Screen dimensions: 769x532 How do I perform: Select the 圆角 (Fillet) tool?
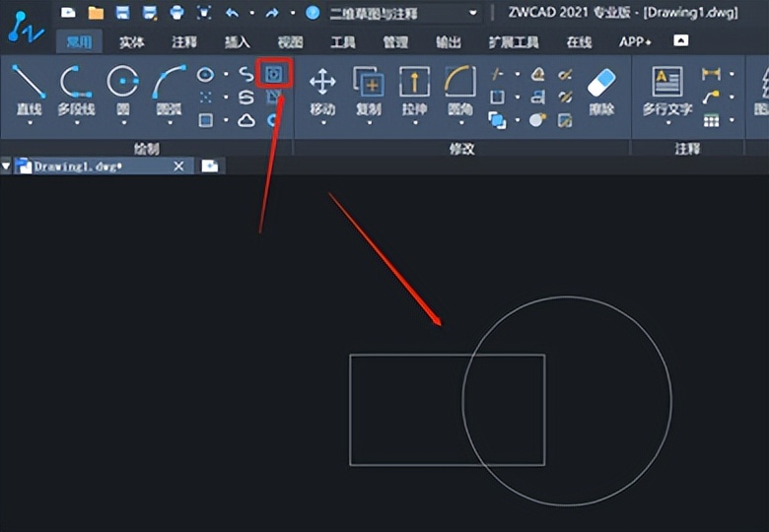click(x=460, y=91)
